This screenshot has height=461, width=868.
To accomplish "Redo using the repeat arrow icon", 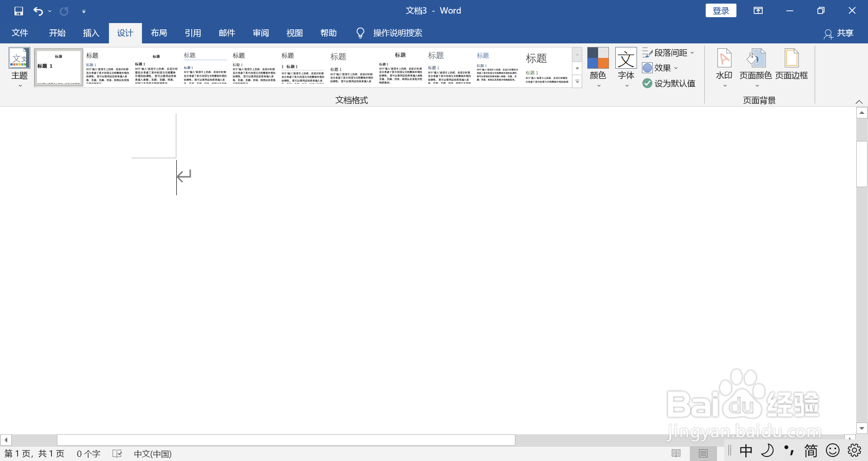I will (x=64, y=11).
